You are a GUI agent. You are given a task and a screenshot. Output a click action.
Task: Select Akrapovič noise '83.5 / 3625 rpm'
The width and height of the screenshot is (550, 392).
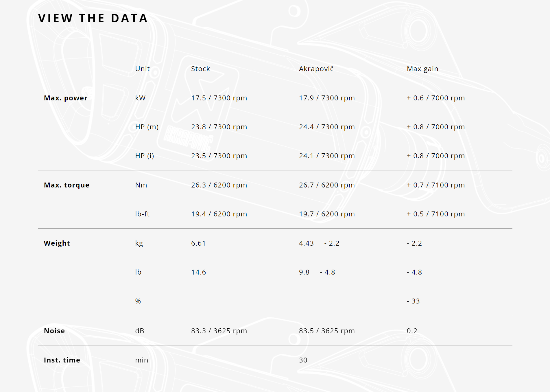[x=327, y=331]
